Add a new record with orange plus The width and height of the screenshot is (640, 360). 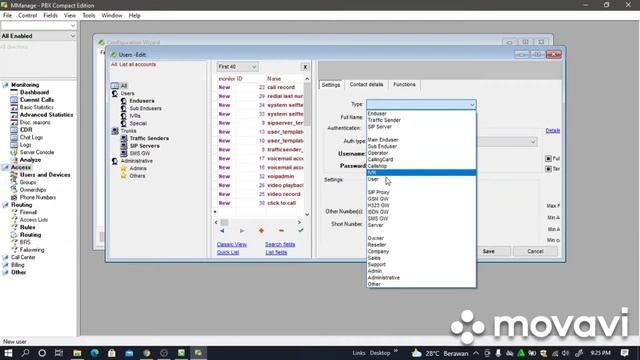(x=261, y=231)
